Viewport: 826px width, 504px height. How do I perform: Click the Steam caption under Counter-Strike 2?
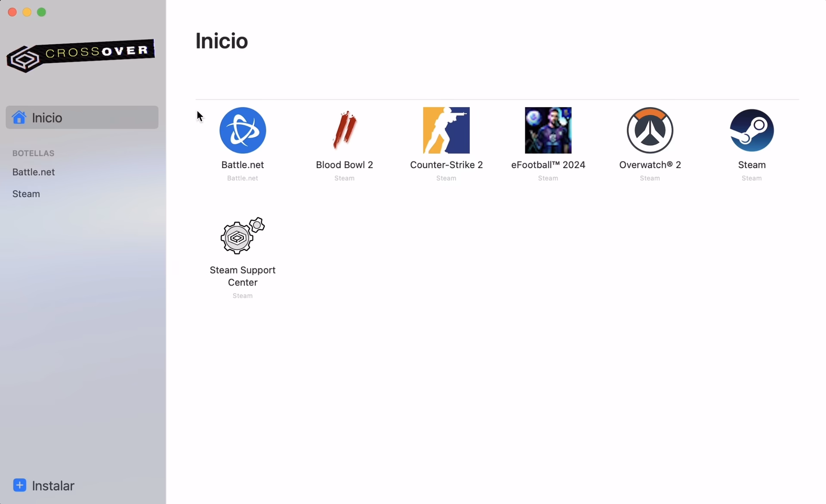[446, 178]
